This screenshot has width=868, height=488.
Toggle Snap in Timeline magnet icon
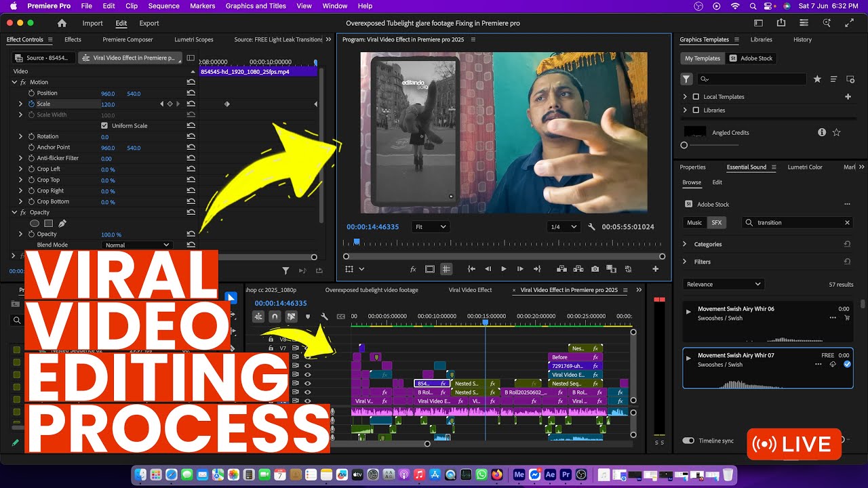(x=275, y=317)
